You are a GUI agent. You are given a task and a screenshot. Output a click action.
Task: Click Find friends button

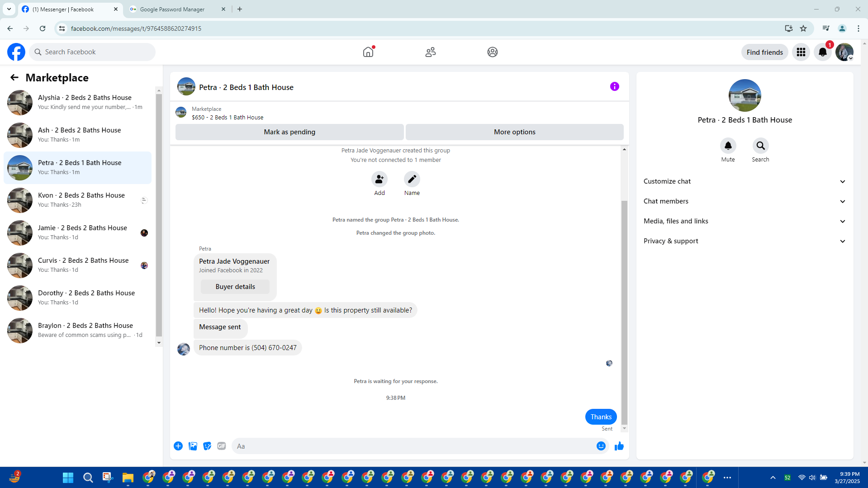click(764, 52)
